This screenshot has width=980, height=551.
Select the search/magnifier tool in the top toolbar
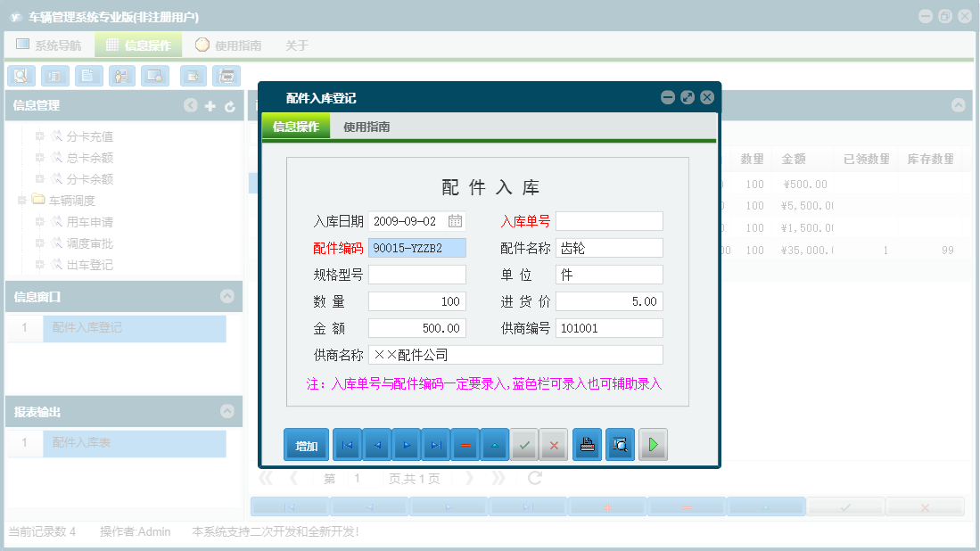tap(21, 76)
